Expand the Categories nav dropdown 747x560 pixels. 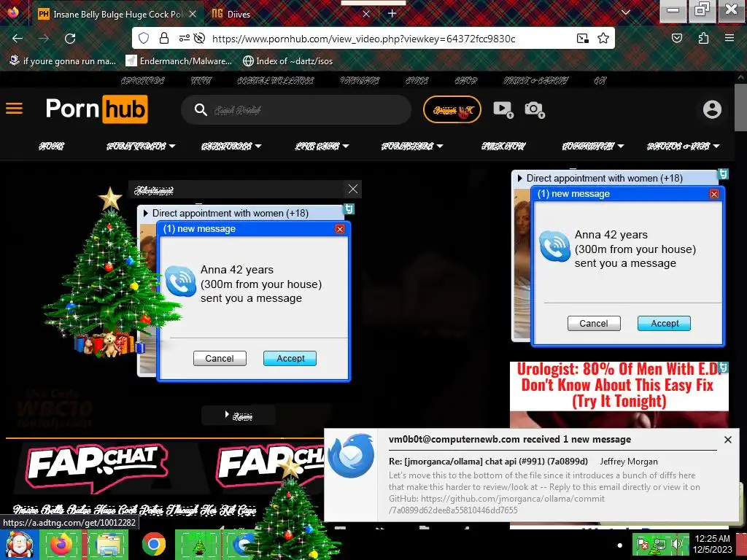(258, 146)
